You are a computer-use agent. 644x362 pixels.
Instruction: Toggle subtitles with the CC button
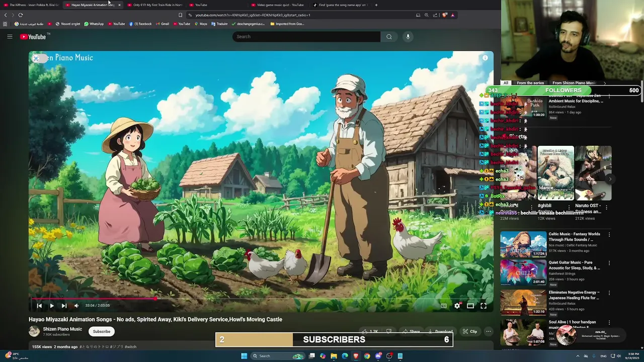click(444, 306)
